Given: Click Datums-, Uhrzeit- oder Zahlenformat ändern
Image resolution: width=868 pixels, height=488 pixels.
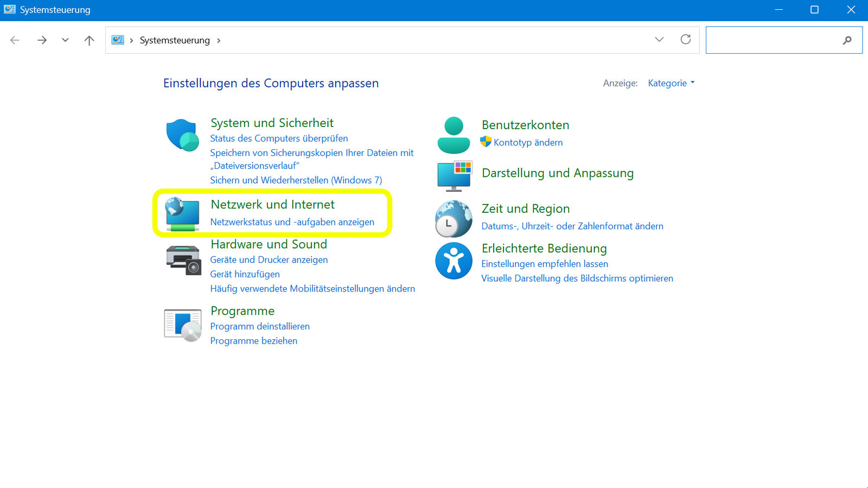Looking at the screenshot, I should point(572,226).
